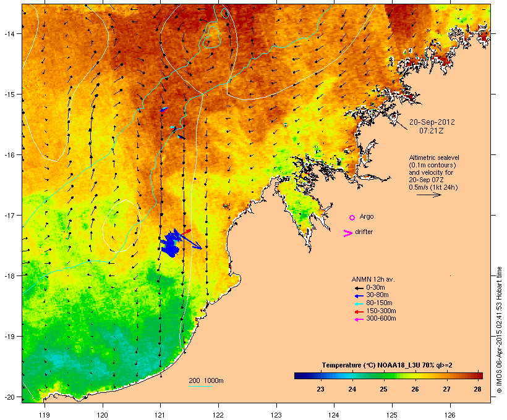Click the latitude axis label '-17'
The height and width of the screenshot is (420, 507).
click(9, 215)
